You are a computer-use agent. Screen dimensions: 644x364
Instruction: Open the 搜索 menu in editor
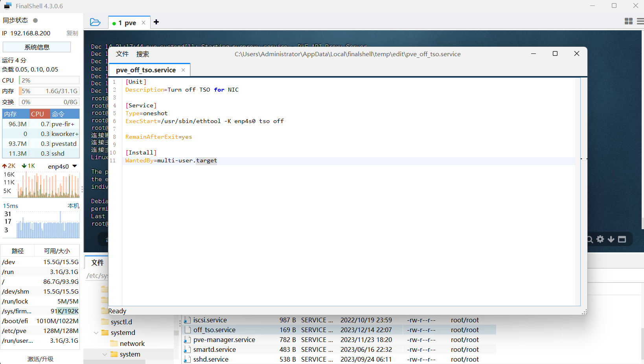tap(142, 54)
